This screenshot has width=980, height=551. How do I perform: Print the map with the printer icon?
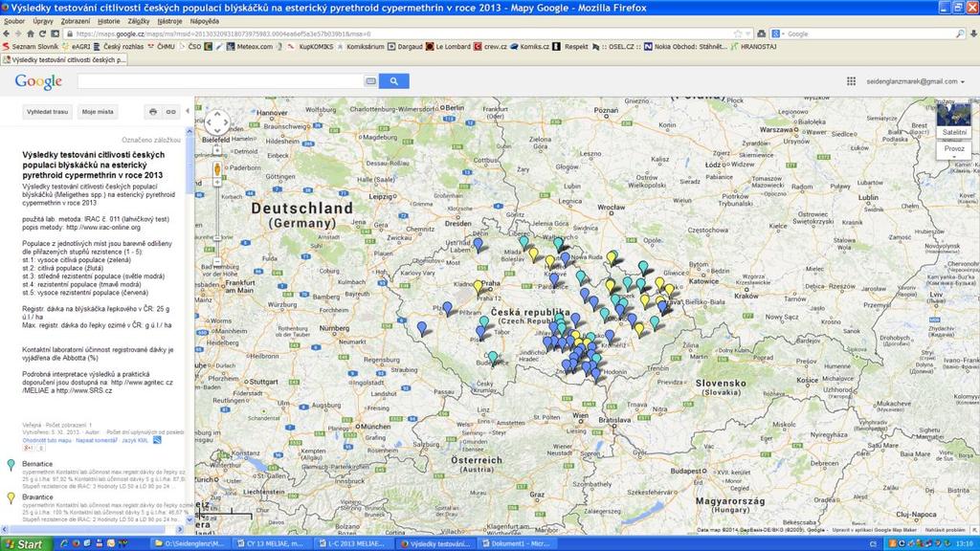(153, 112)
